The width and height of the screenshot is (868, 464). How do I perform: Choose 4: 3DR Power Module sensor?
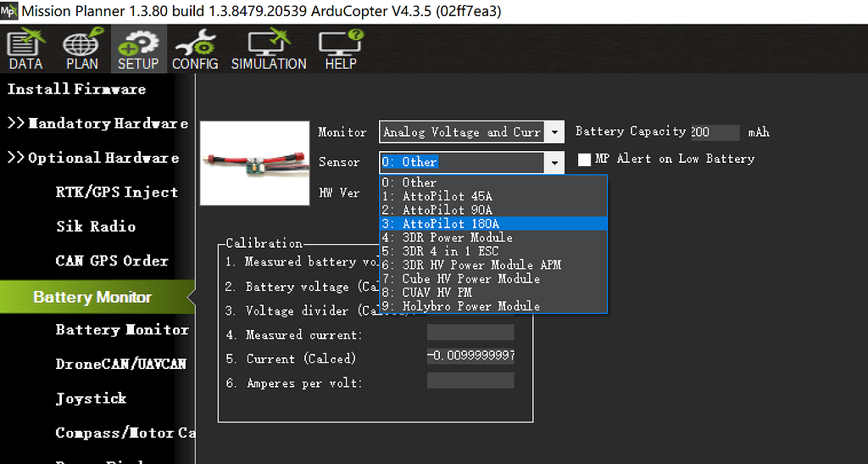click(x=493, y=238)
